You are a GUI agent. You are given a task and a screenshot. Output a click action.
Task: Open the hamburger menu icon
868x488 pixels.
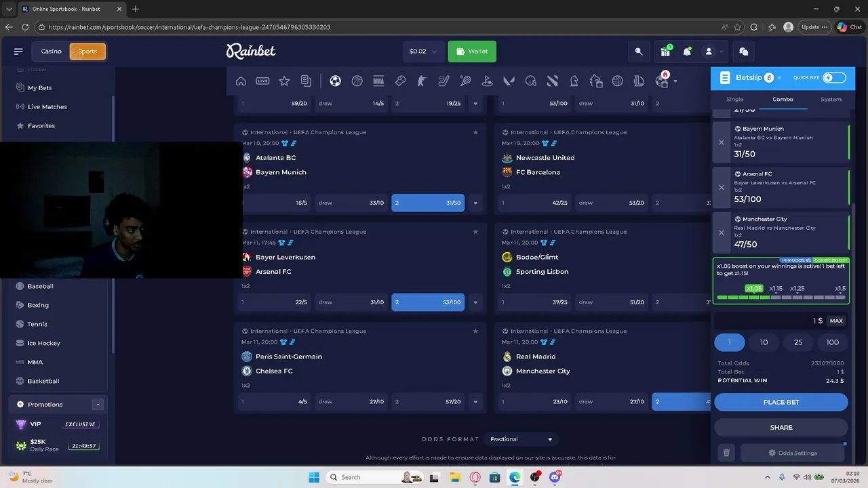point(18,52)
